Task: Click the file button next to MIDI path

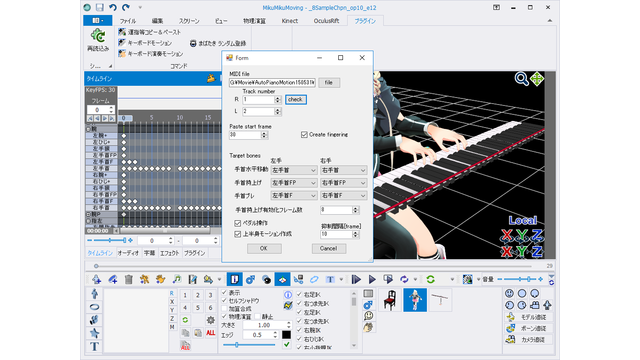Action: (x=329, y=82)
